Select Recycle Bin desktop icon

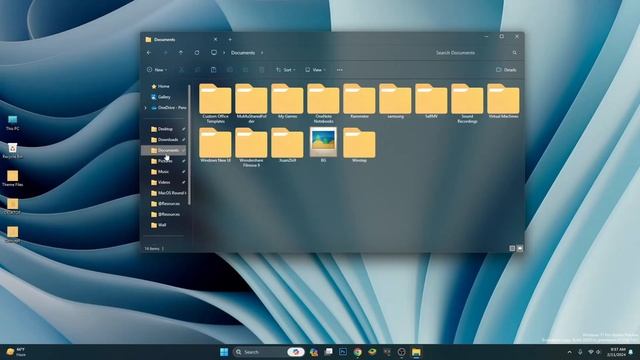click(12, 150)
